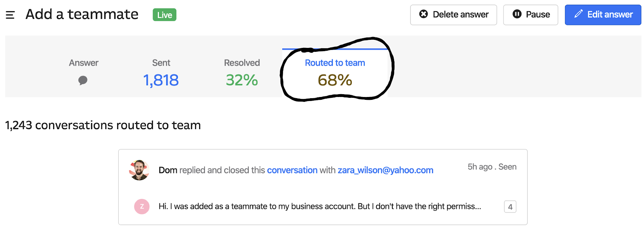Click the pink Z user avatar
Image resolution: width=644 pixels, height=229 pixels.
(x=142, y=206)
